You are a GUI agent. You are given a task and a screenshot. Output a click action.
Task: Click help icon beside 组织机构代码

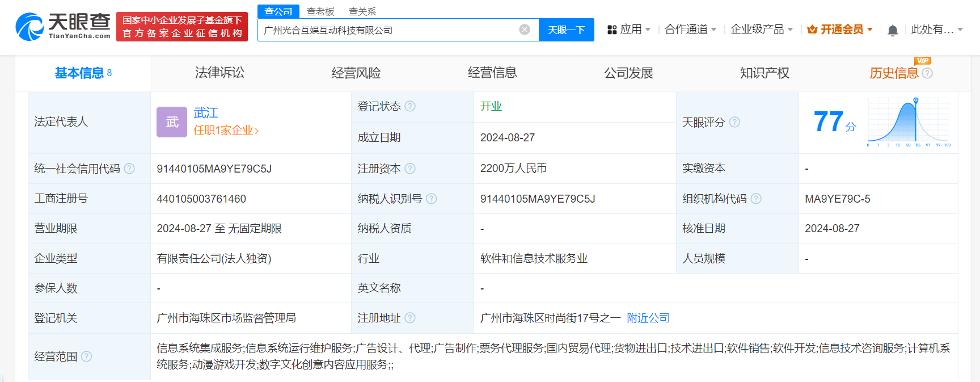[x=756, y=199]
